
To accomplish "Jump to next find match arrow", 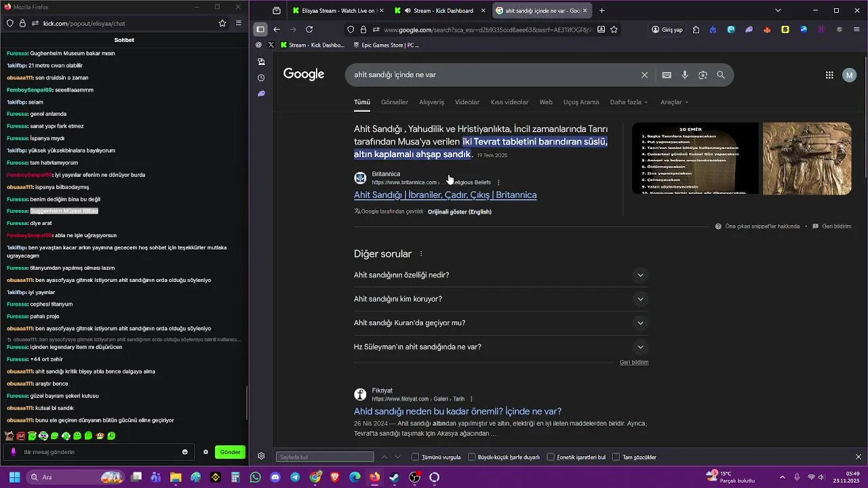I will 397,457.
